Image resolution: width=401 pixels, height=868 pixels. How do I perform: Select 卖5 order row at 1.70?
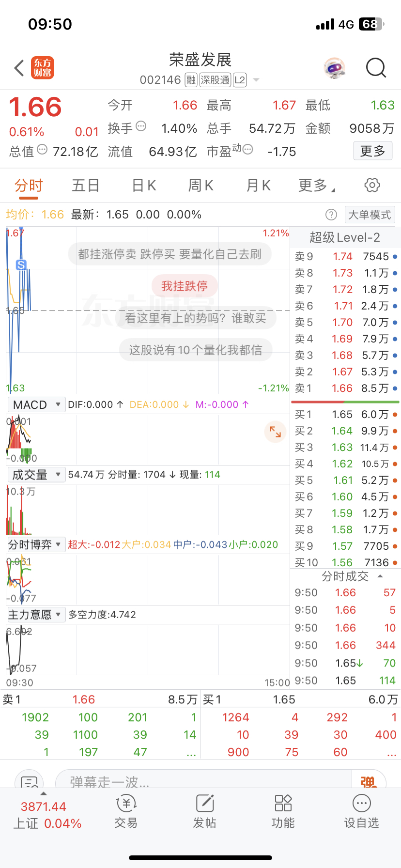pos(346,322)
